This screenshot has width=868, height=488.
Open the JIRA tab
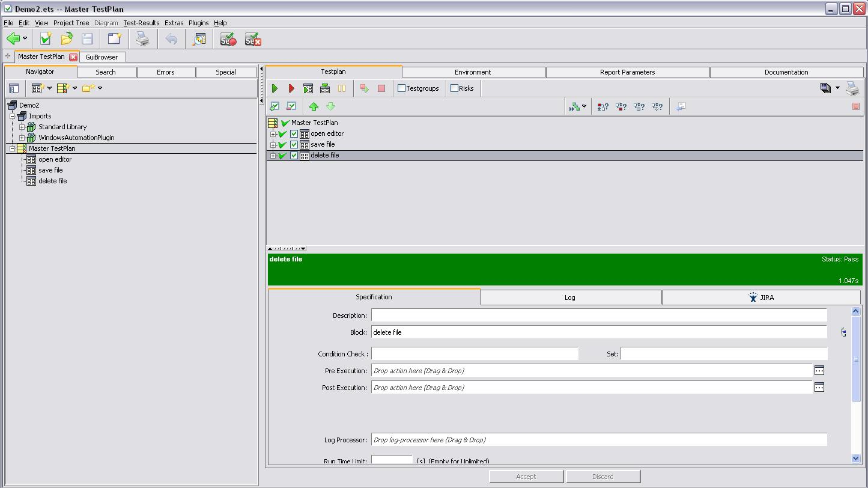coord(760,297)
